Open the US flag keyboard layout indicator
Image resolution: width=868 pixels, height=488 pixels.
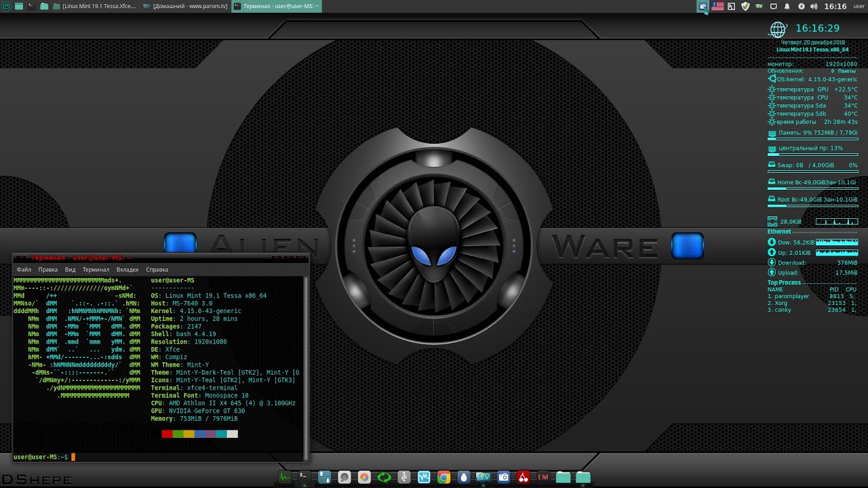click(717, 6)
